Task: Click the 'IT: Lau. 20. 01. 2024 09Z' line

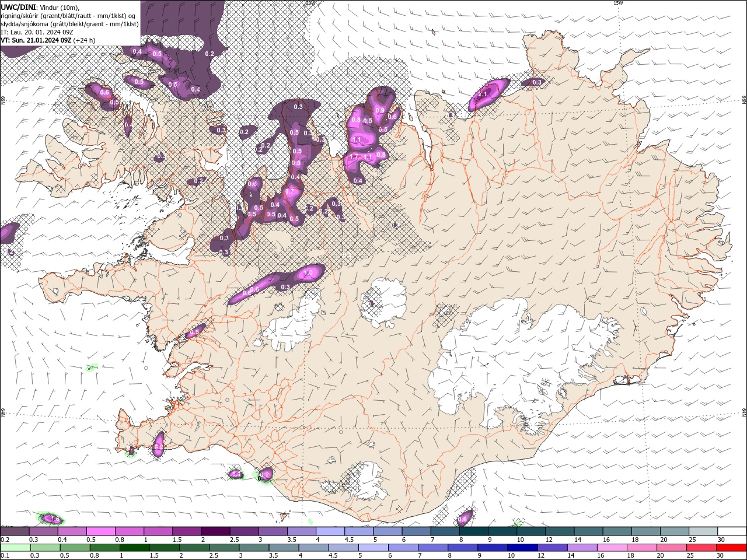Action: tap(36, 32)
